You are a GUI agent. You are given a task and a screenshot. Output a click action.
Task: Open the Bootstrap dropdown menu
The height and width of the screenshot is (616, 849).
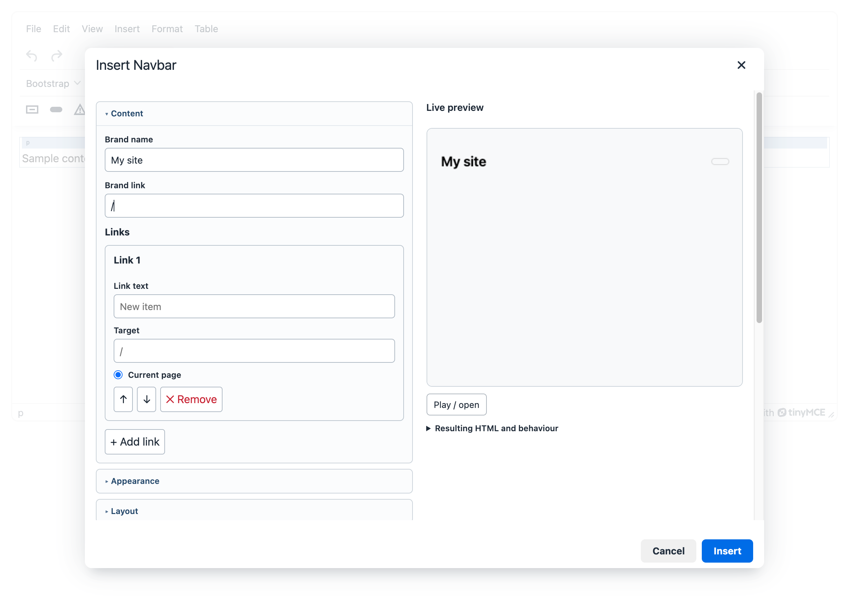pos(53,84)
